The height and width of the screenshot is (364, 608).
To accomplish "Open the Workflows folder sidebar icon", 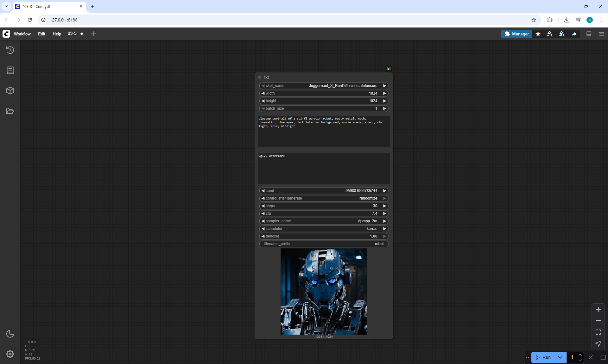I will click(10, 111).
